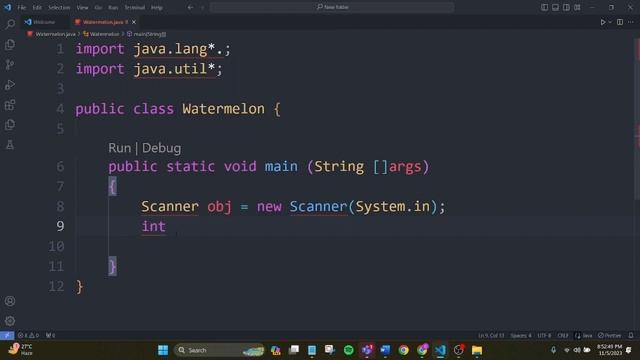Open the File menu

22,7
